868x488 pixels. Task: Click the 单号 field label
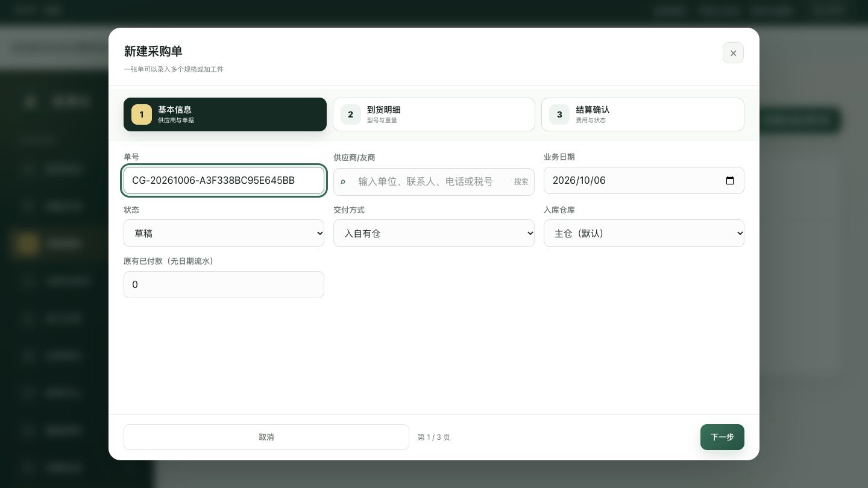click(131, 157)
